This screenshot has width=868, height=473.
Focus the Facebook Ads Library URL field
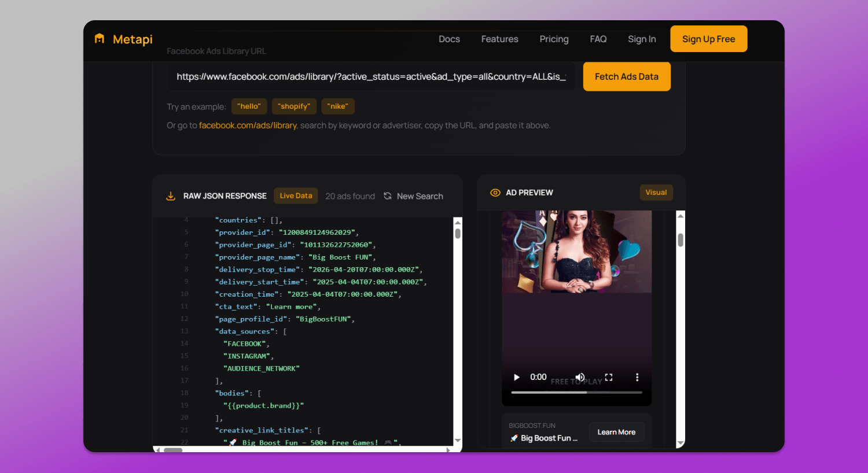click(371, 76)
